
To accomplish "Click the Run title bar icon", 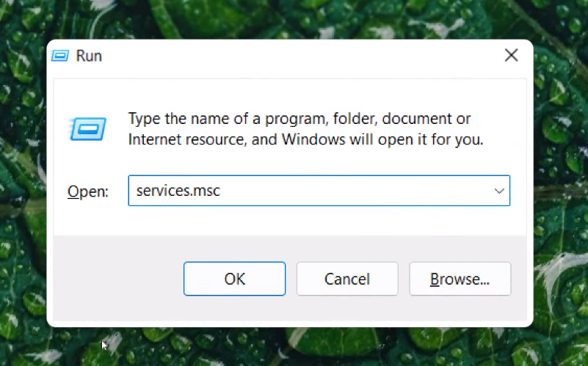I will (60, 56).
